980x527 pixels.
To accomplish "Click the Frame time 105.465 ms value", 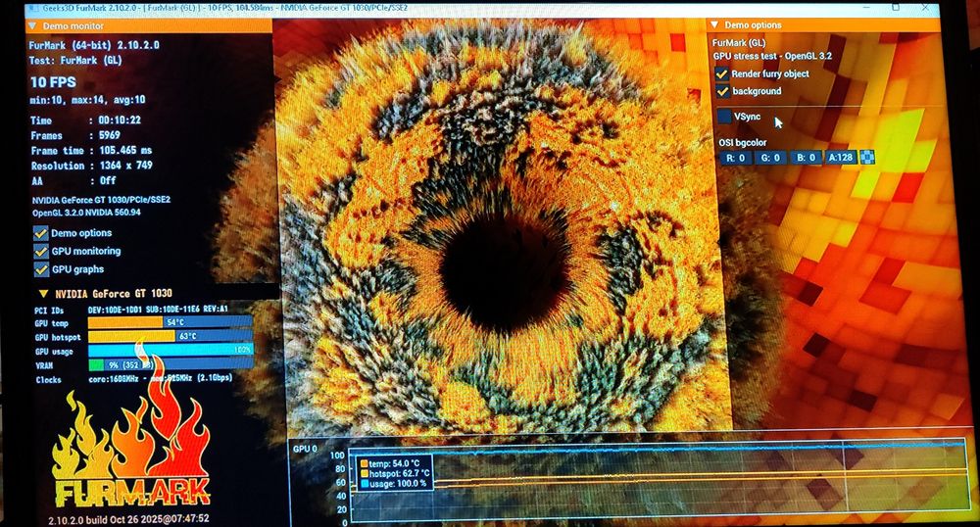I will pyautogui.click(x=125, y=151).
